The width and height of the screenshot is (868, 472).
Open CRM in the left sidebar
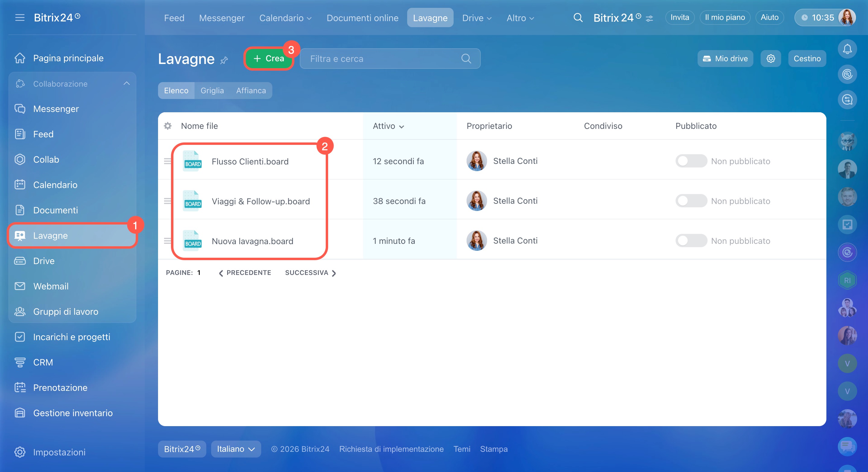point(43,362)
